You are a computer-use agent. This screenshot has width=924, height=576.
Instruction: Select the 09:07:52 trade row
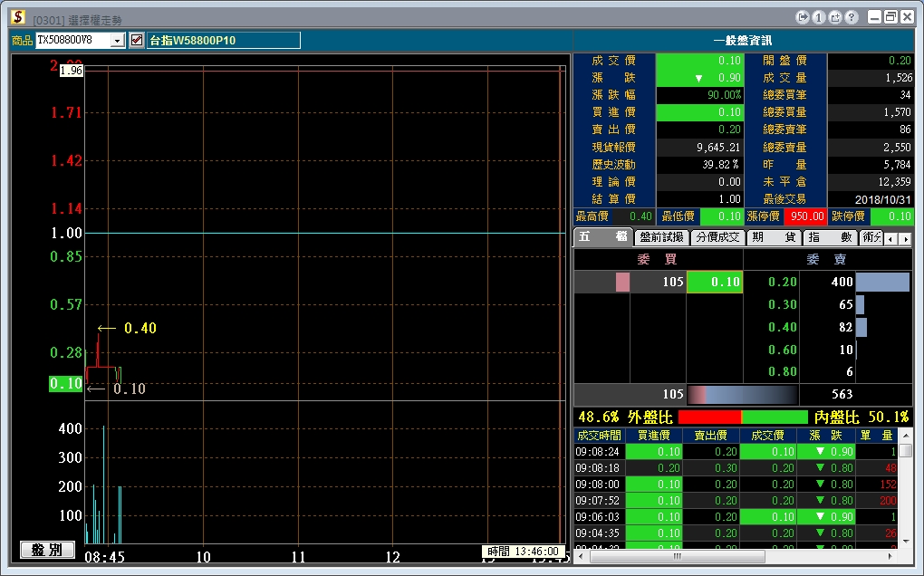pos(736,501)
